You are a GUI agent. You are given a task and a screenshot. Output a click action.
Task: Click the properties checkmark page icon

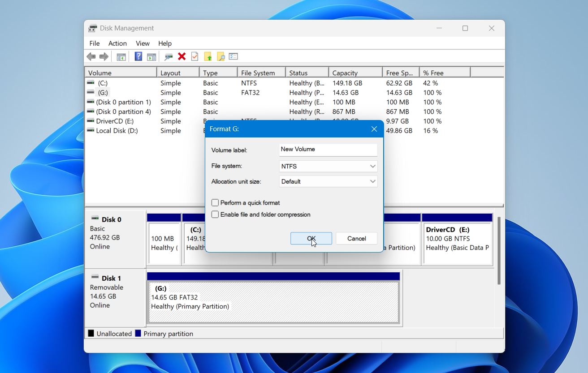point(195,56)
